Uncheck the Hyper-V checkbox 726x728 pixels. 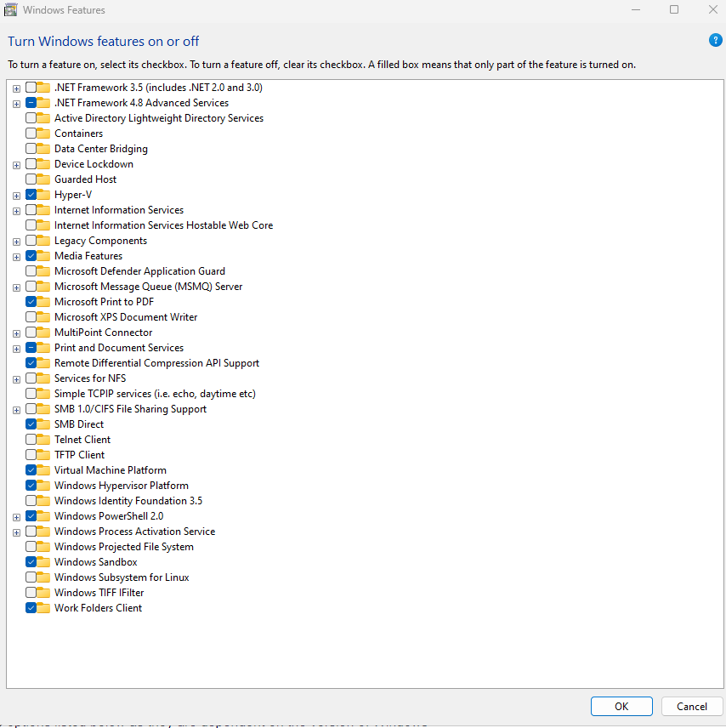[x=31, y=195]
